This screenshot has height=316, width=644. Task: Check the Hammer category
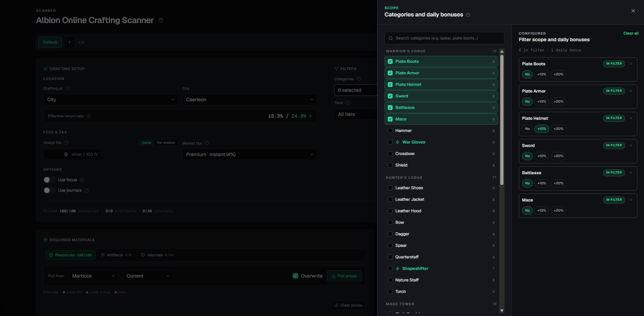click(390, 131)
